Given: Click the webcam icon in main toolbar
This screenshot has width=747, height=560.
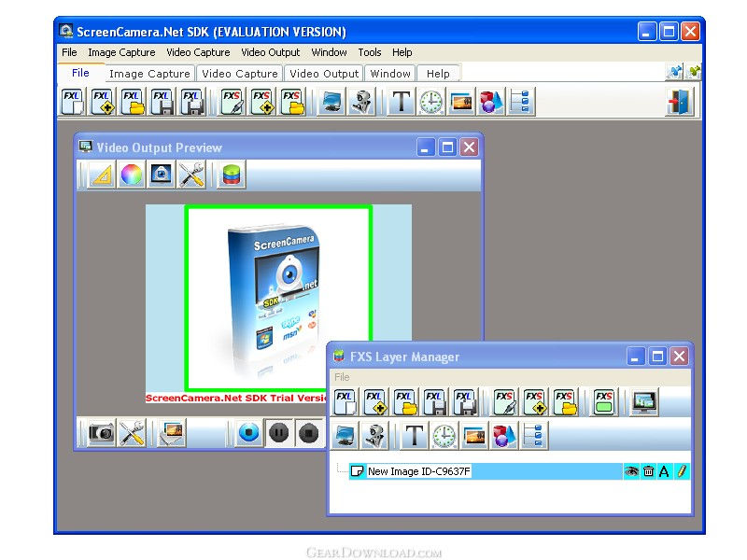Looking at the screenshot, I should 361,102.
